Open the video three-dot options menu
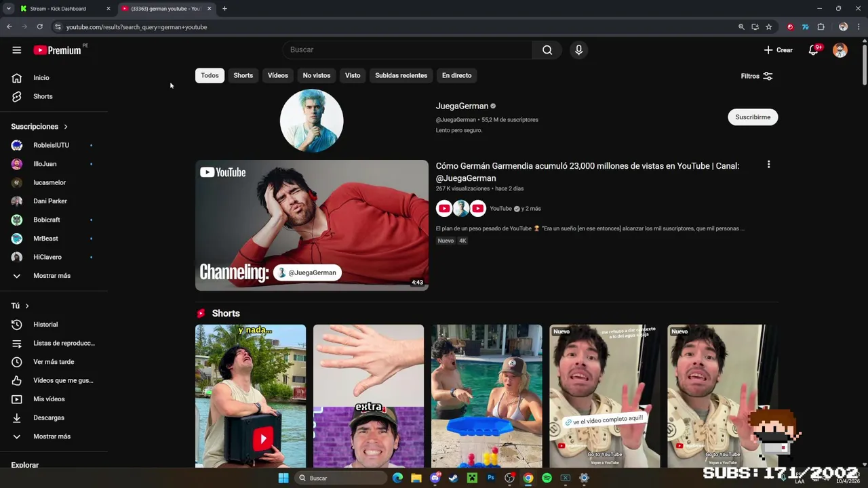 [768, 165]
